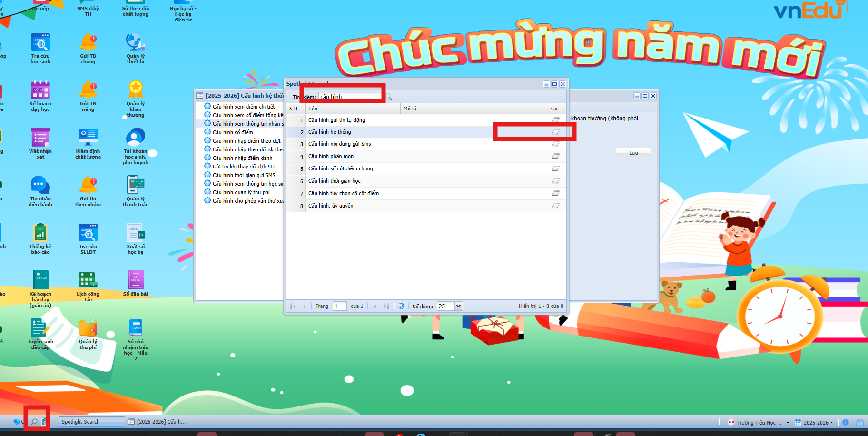Open the Sổ đầu bài icon
Image resolution: width=868 pixels, height=436 pixels.
136,284
